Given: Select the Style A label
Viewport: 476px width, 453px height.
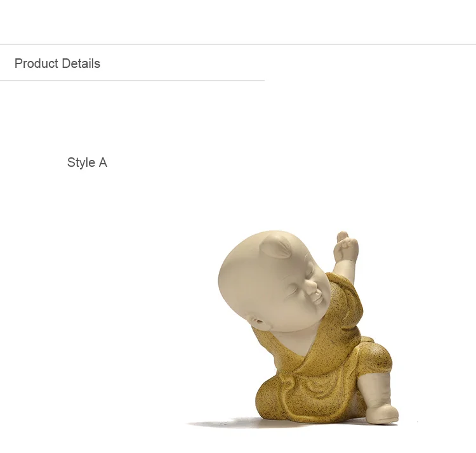Looking at the screenshot, I should [x=87, y=162].
